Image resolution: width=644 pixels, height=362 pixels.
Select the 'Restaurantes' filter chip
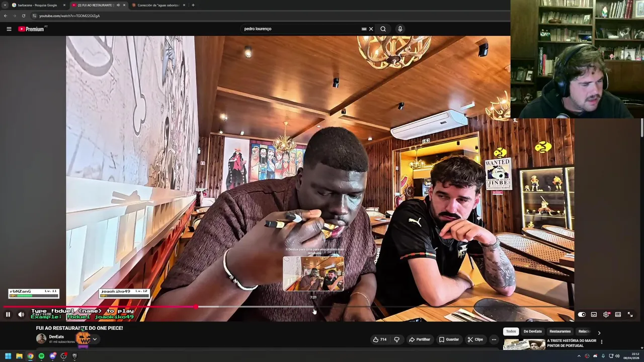[x=560, y=331]
